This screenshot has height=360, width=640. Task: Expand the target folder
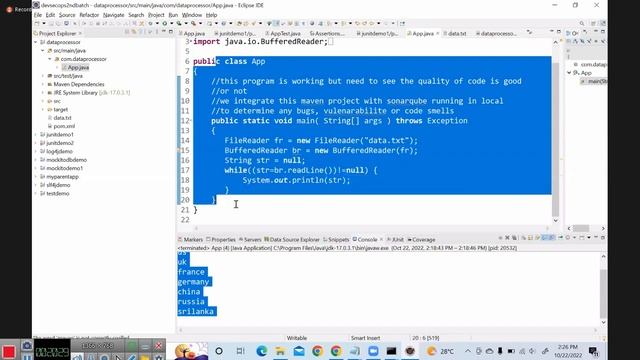[43, 109]
